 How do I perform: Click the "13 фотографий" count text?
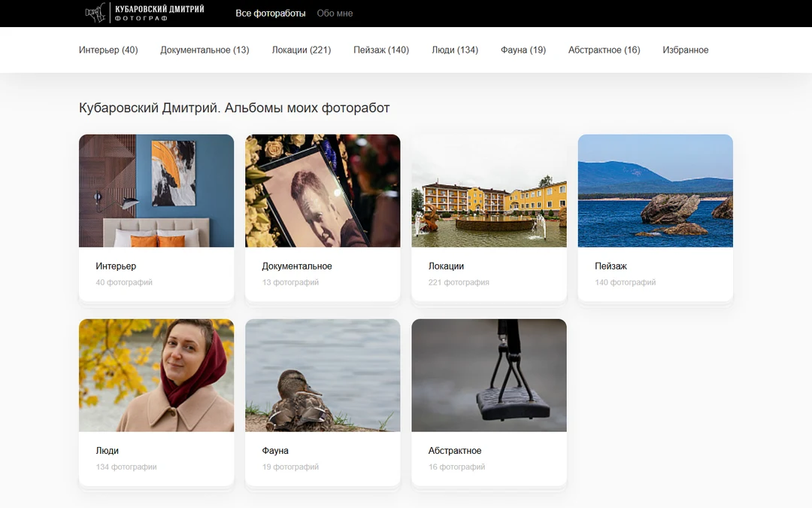click(x=290, y=282)
